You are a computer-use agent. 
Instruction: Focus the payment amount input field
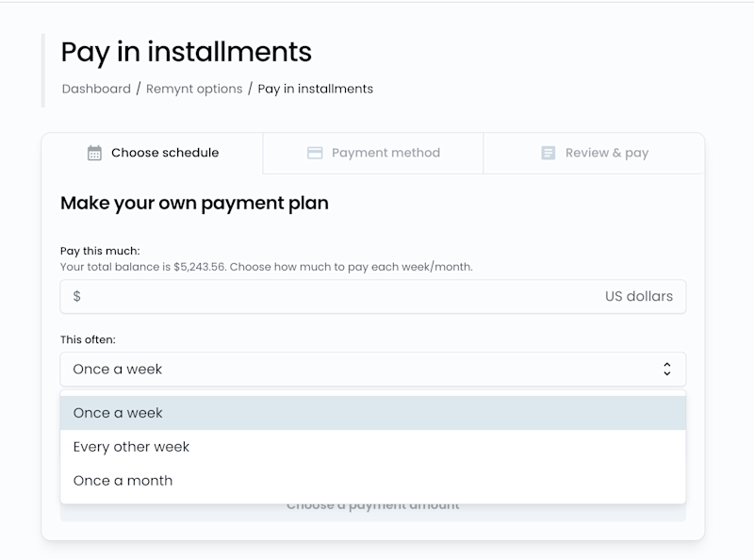point(373,296)
